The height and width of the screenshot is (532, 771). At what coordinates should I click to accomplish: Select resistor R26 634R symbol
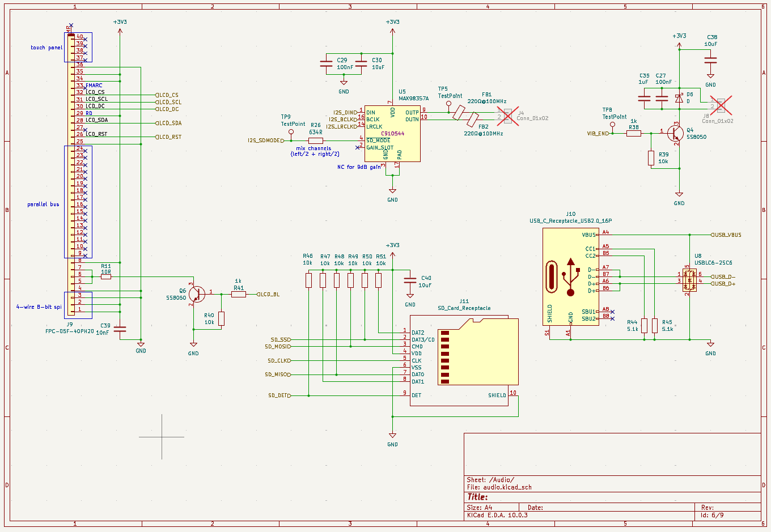316,141
